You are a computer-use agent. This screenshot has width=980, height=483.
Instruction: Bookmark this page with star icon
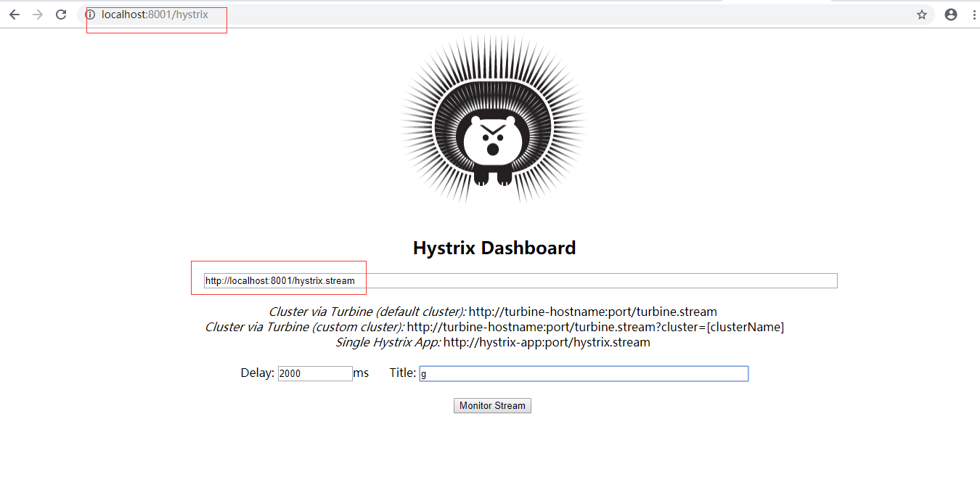[x=922, y=15]
